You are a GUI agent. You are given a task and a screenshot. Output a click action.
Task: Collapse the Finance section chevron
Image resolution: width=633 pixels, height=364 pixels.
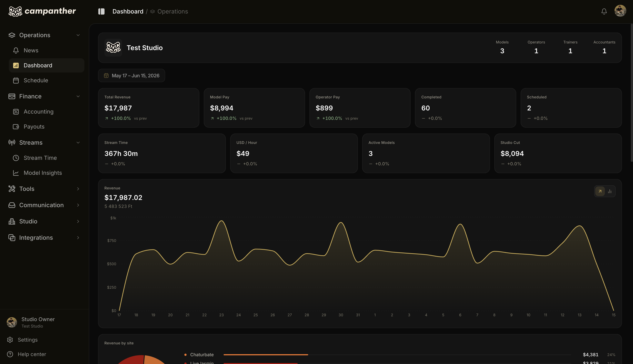coord(78,97)
